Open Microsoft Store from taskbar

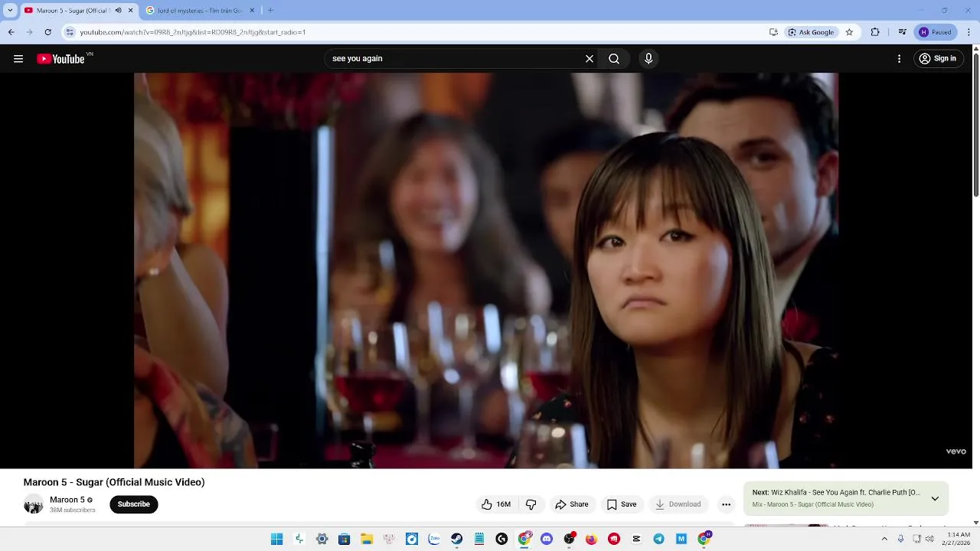pos(345,540)
